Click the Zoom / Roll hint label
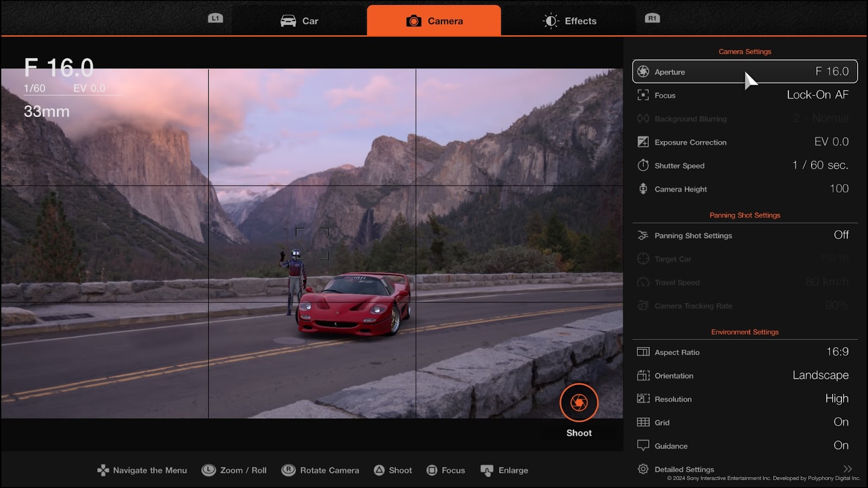This screenshot has width=868, height=488. click(244, 470)
